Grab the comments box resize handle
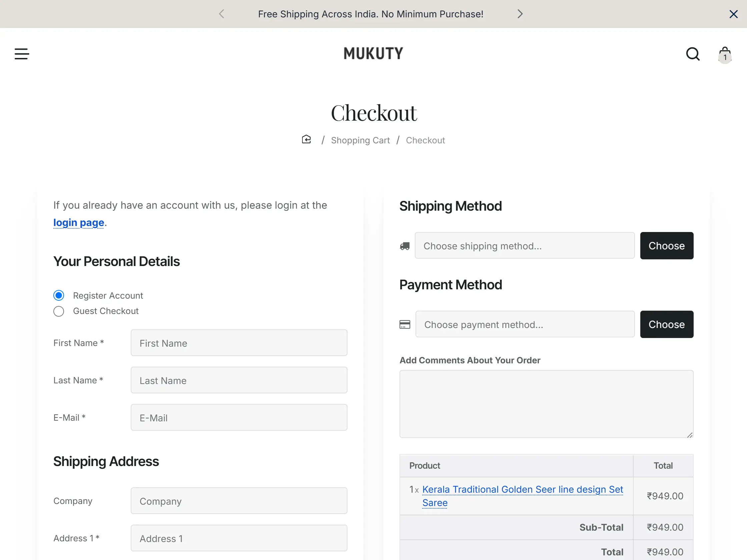747x560 pixels. pos(690,435)
